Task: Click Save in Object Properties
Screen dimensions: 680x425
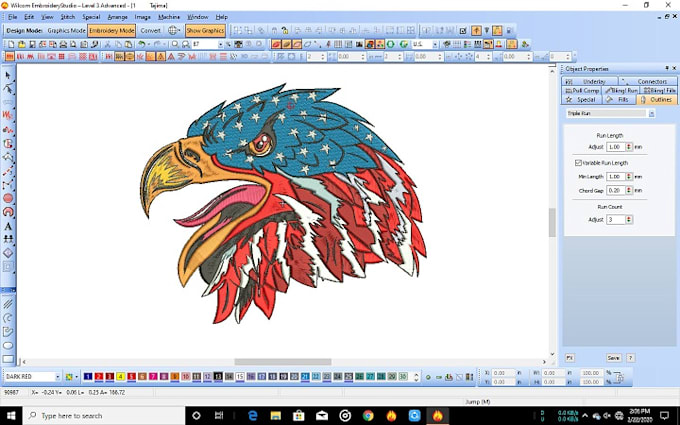Action: click(x=613, y=358)
